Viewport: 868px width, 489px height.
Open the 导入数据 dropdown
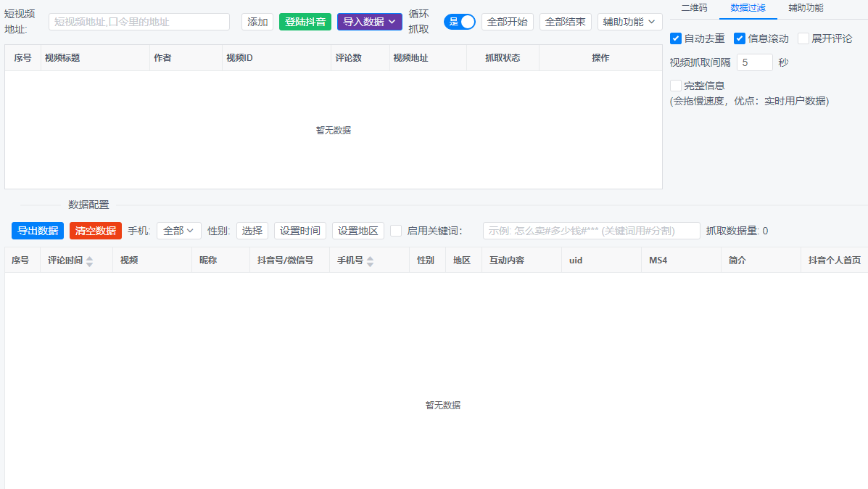[x=369, y=22]
